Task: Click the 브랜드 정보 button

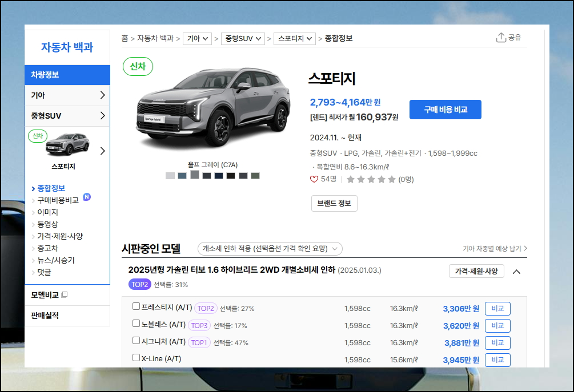Action: coord(334,203)
